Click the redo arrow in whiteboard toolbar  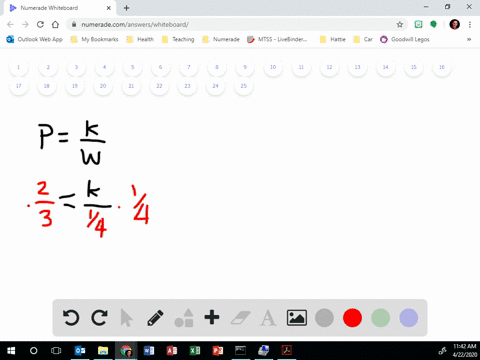click(99, 318)
